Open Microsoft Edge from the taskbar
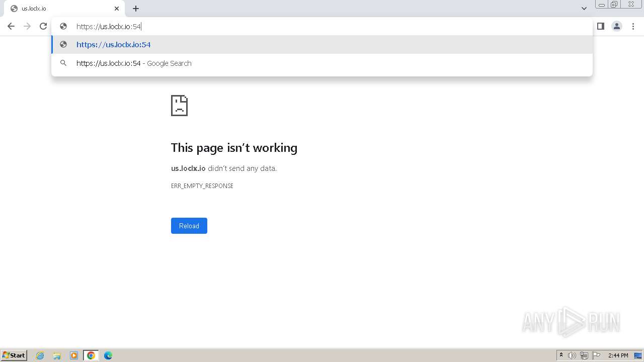 pos(108,355)
